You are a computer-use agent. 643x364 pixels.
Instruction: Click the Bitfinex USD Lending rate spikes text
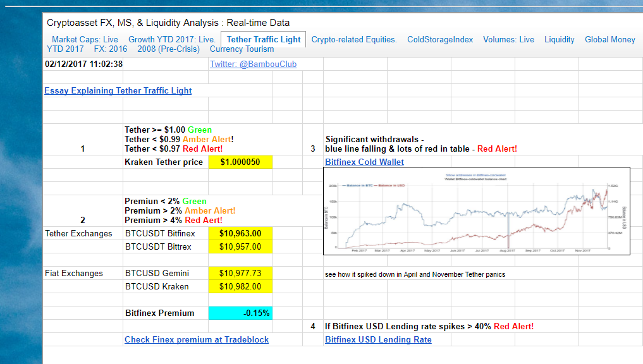tap(429, 326)
